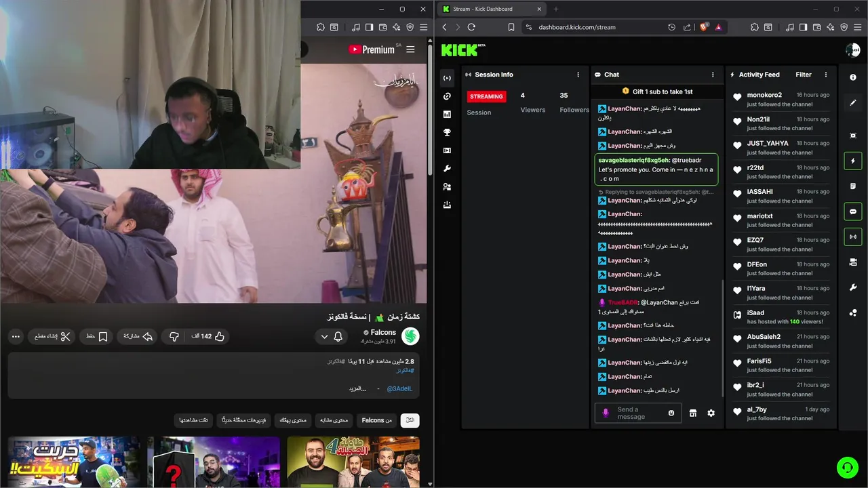Open the Falcons channel avatar
The height and width of the screenshot is (488, 868).
click(410, 336)
